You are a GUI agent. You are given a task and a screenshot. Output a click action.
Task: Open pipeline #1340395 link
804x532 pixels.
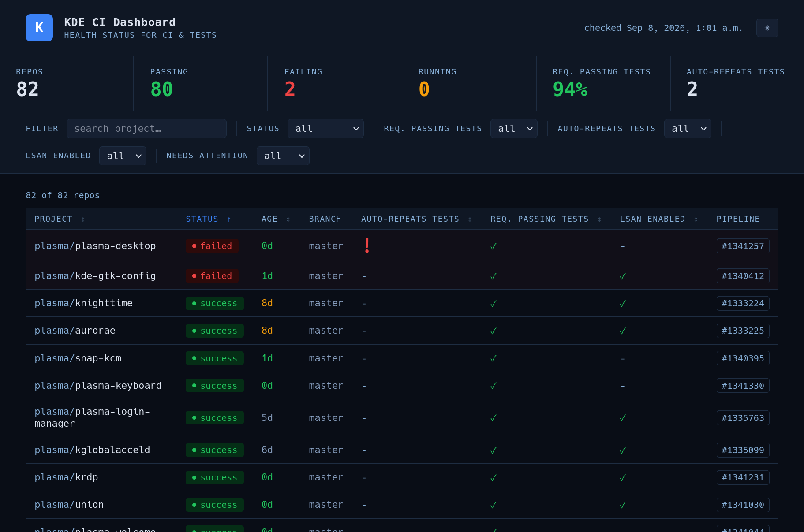pos(743,358)
